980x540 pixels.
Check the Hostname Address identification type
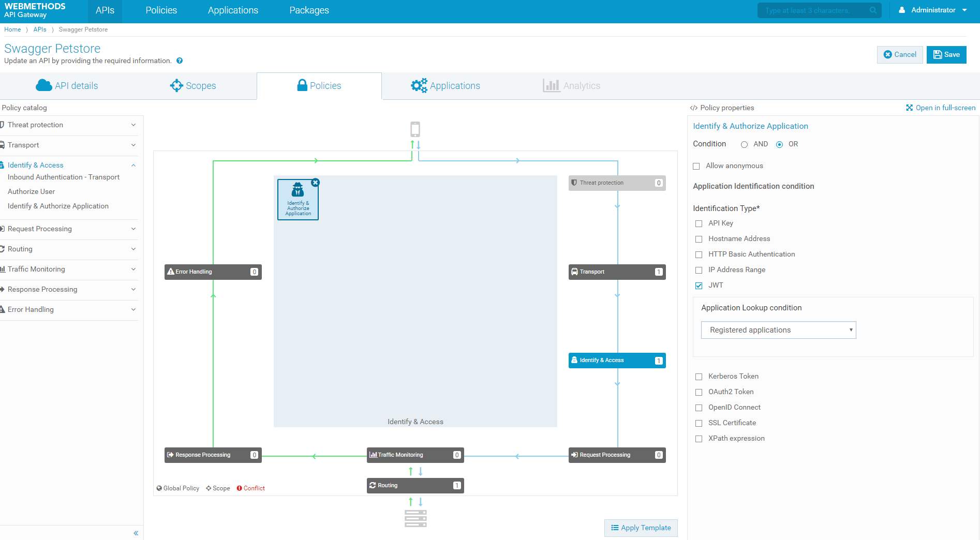pyautogui.click(x=699, y=239)
